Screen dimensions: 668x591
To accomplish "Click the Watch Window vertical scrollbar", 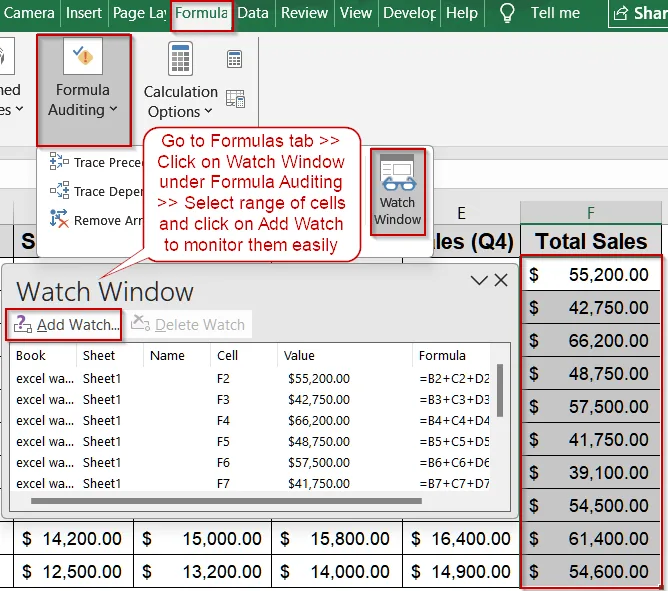I will [500, 390].
